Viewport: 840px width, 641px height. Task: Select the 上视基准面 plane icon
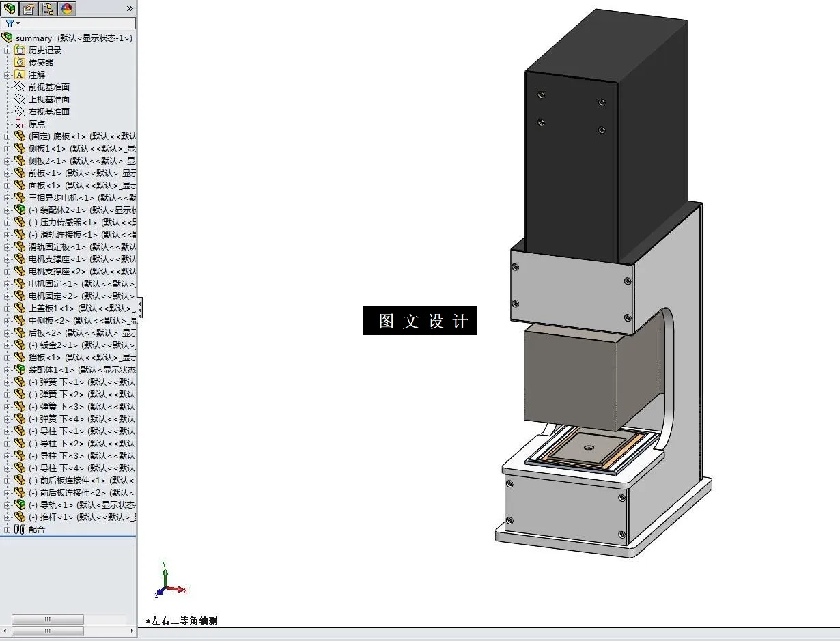(20, 99)
